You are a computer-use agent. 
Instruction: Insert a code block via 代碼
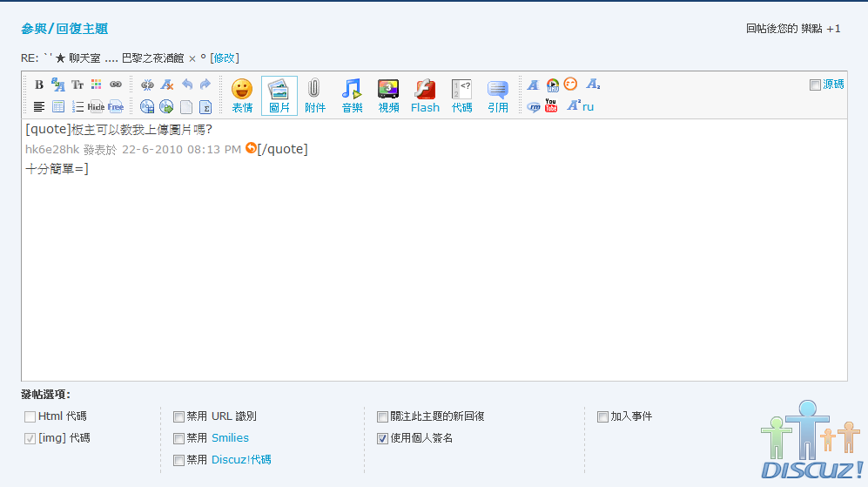click(x=461, y=96)
